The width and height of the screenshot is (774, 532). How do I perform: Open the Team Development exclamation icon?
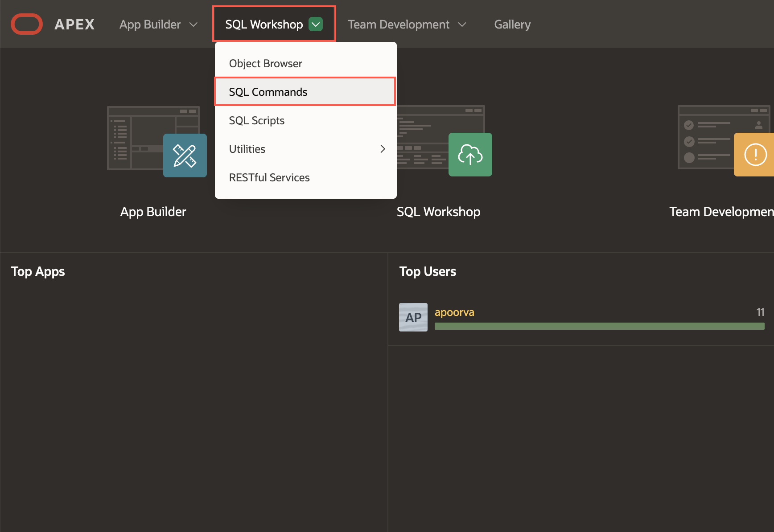pos(754,155)
